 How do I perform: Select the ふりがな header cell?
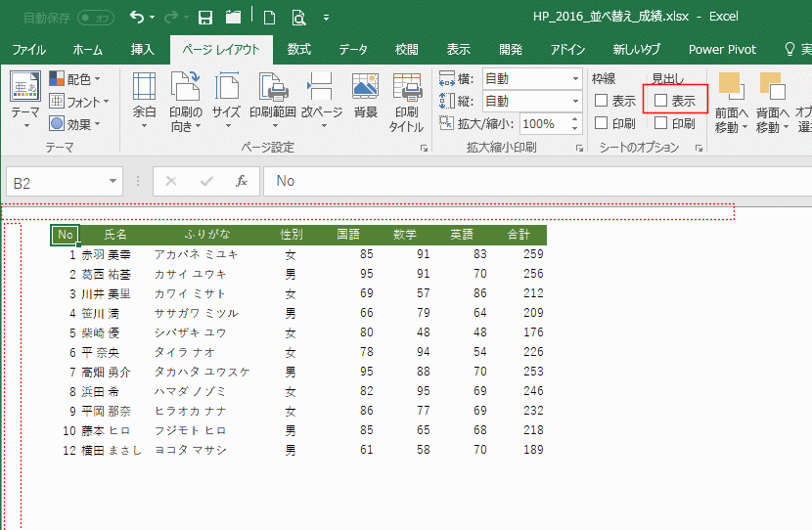[207, 235]
